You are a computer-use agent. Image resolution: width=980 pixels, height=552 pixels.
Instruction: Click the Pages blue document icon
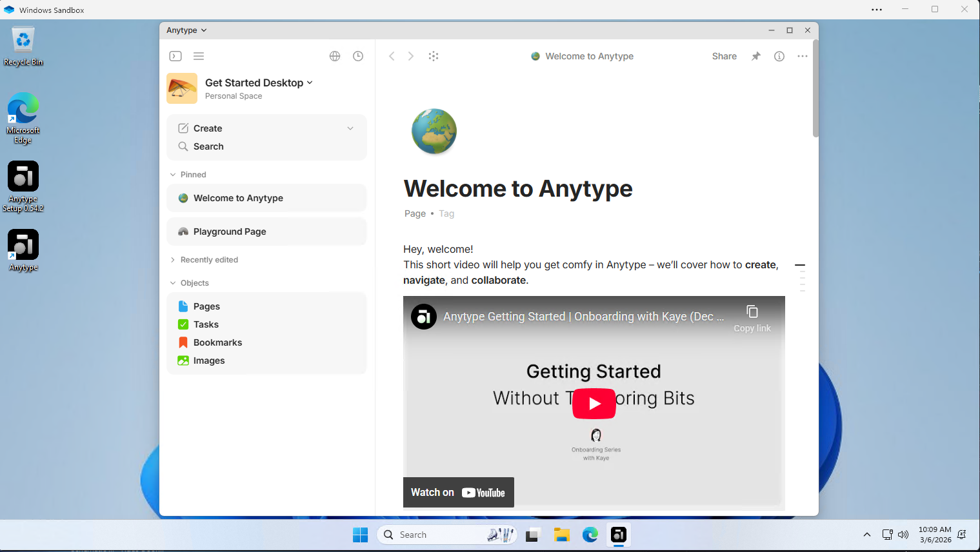tap(183, 306)
